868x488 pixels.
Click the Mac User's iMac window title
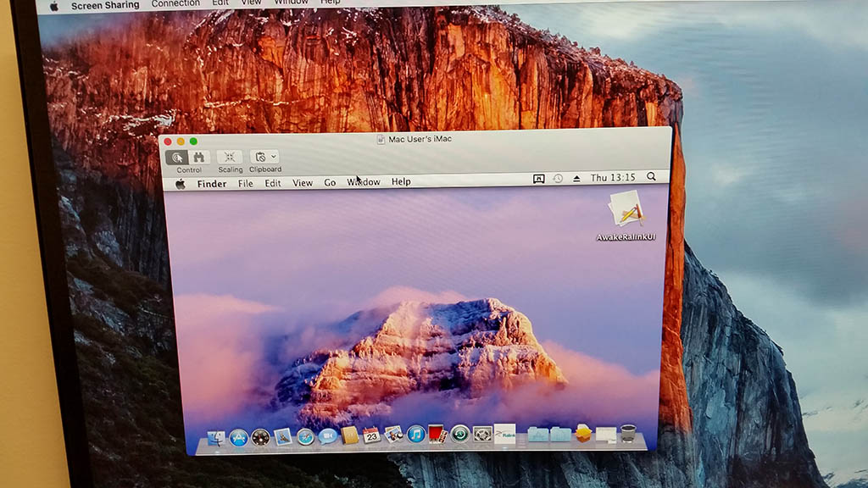[420, 139]
